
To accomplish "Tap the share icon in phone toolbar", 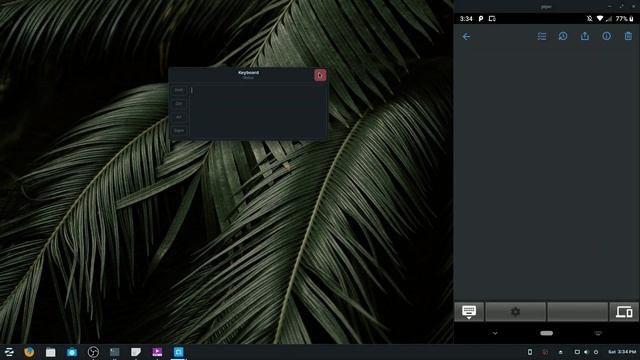I will pyautogui.click(x=585, y=36).
